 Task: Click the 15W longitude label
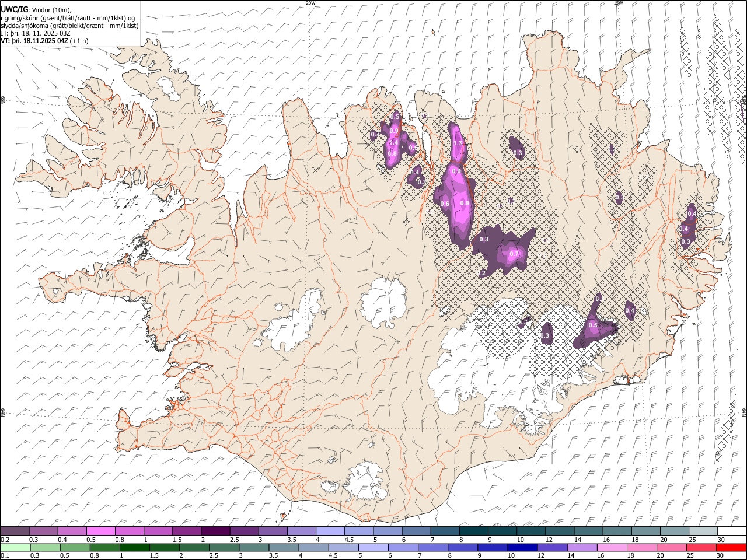[618, 3]
